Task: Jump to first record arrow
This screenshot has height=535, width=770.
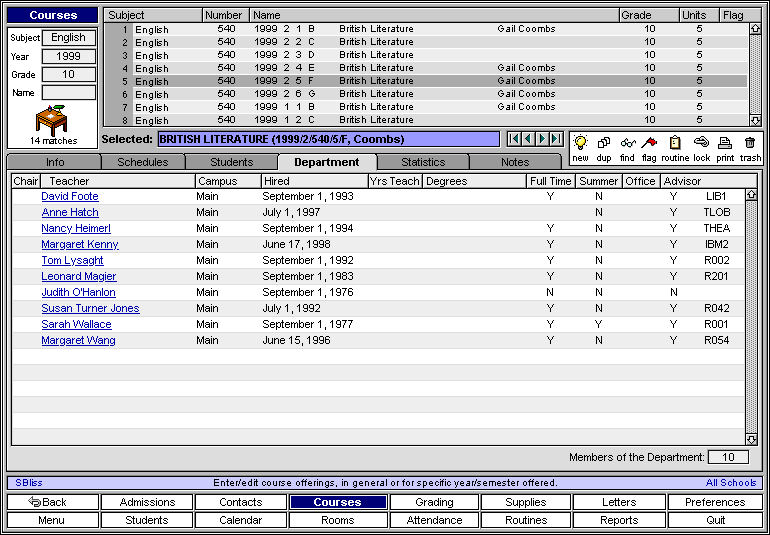Action: 514,140
